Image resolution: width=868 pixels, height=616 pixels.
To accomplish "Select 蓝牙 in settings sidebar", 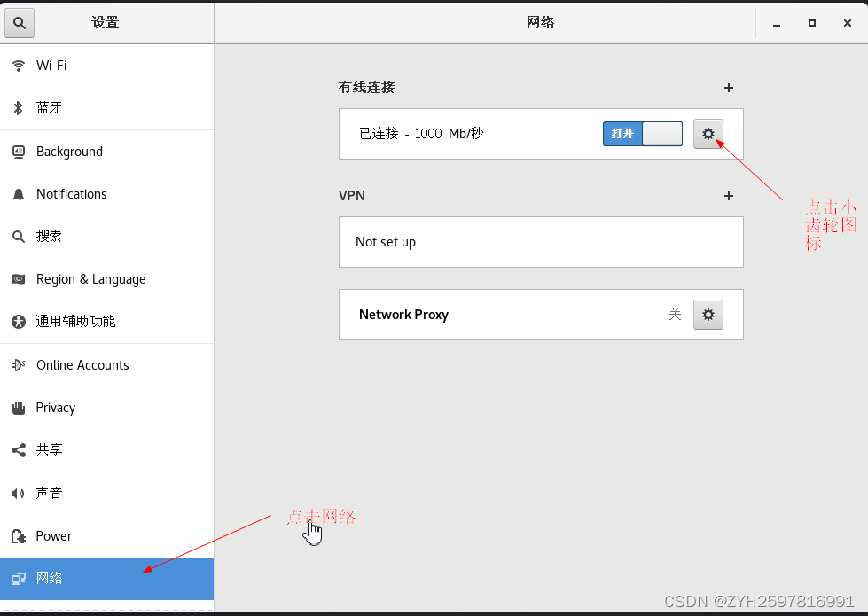I will (107, 108).
